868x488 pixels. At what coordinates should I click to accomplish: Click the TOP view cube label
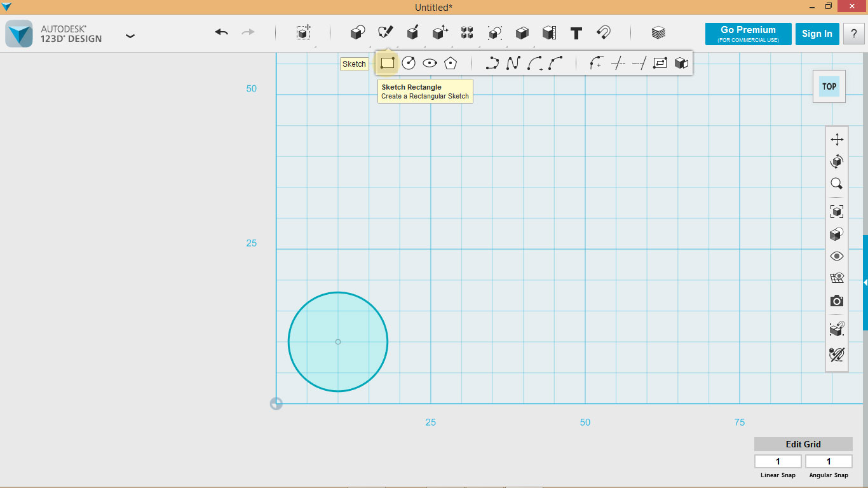click(x=829, y=86)
